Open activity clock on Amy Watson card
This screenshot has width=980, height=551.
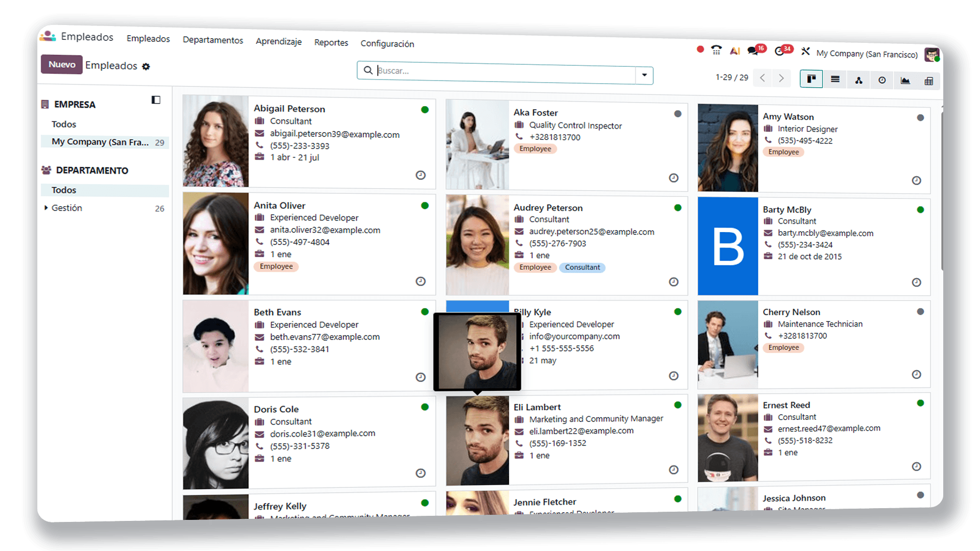click(917, 180)
